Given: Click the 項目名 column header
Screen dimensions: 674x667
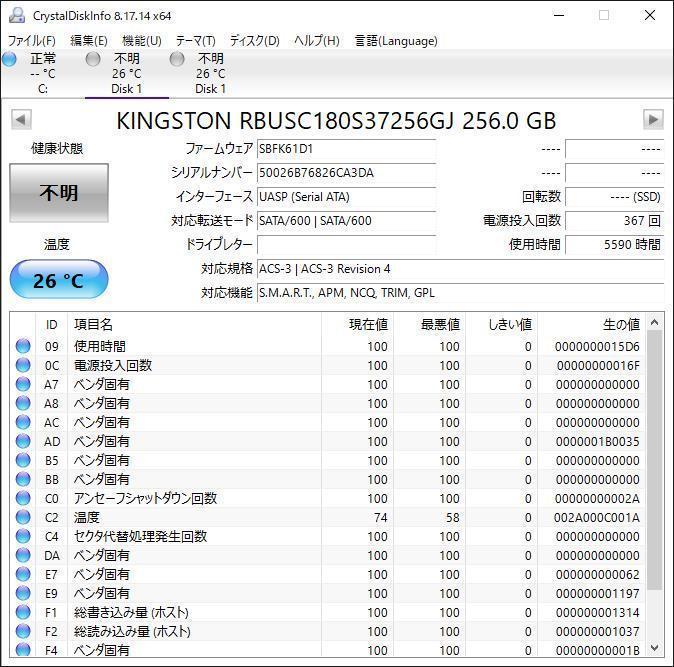Looking at the screenshot, I should point(195,324).
